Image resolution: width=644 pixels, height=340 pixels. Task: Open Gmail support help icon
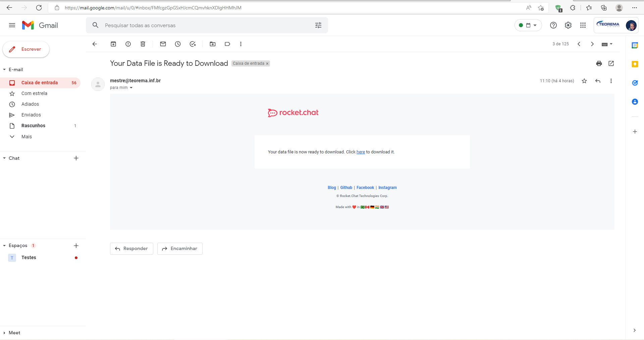553,25
